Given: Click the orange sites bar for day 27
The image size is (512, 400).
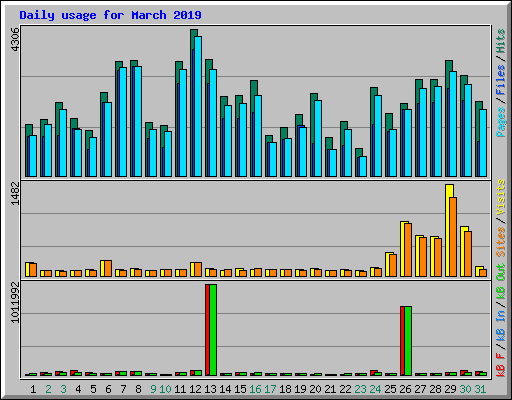Looking at the screenshot, I should pos(423,257).
